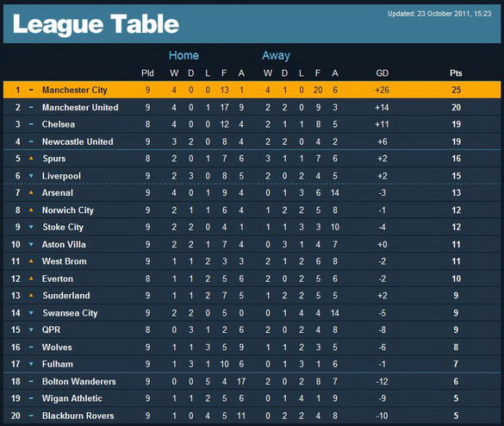Click the Pld column header
Screen dimensions: 504x426
(147, 73)
